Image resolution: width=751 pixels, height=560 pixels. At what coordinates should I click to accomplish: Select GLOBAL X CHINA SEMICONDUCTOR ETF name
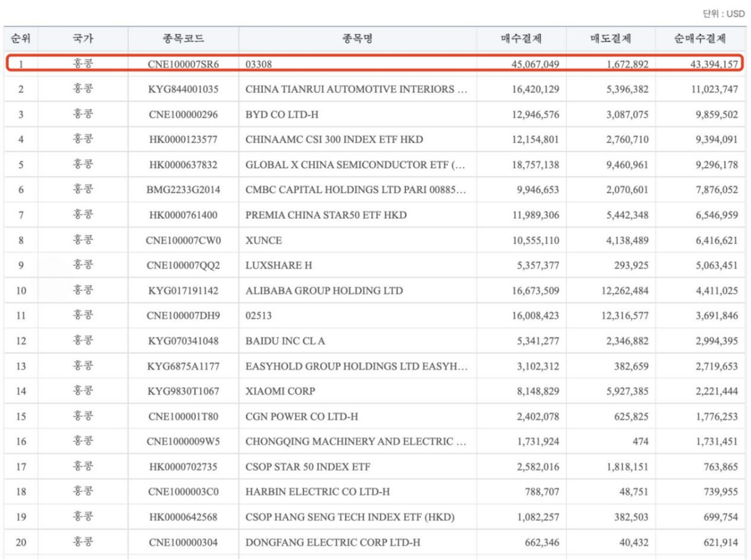[x=355, y=165]
